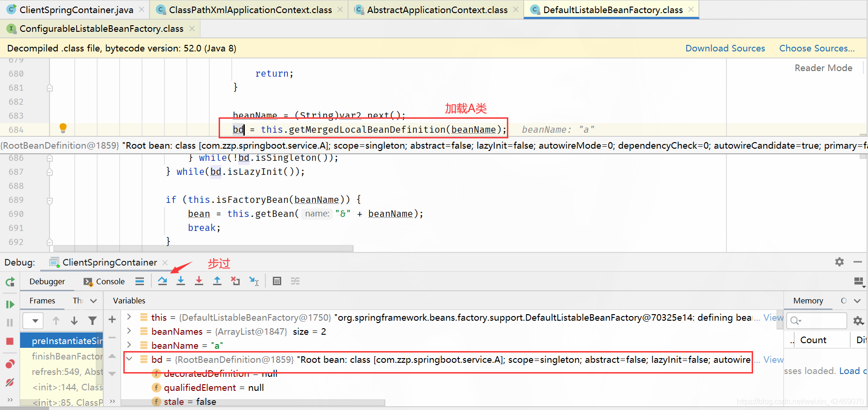Viewport: 868px width, 410px height.
Task: Open the thread selector dropdown
Action: coord(33,321)
